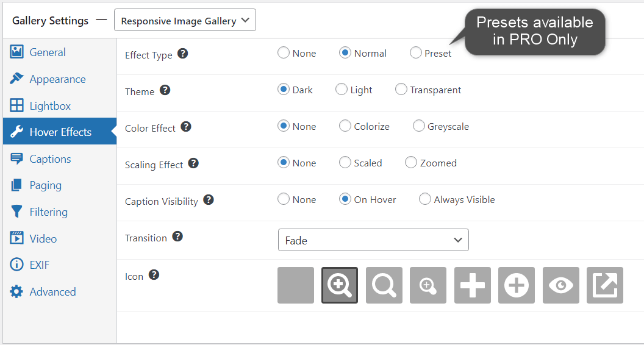Open Responsive Image Gallery template dropdown
644x345 pixels.
click(x=185, y=20)
